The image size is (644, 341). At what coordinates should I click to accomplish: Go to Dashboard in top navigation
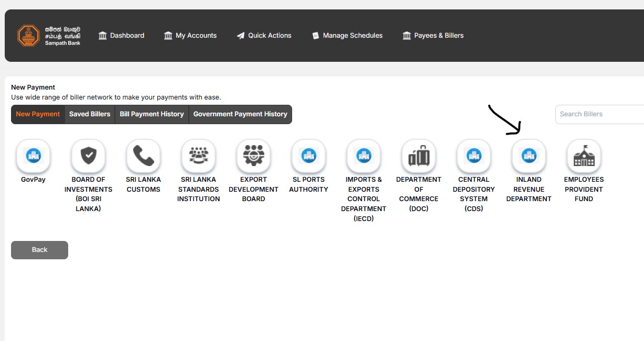click(121, 36)
